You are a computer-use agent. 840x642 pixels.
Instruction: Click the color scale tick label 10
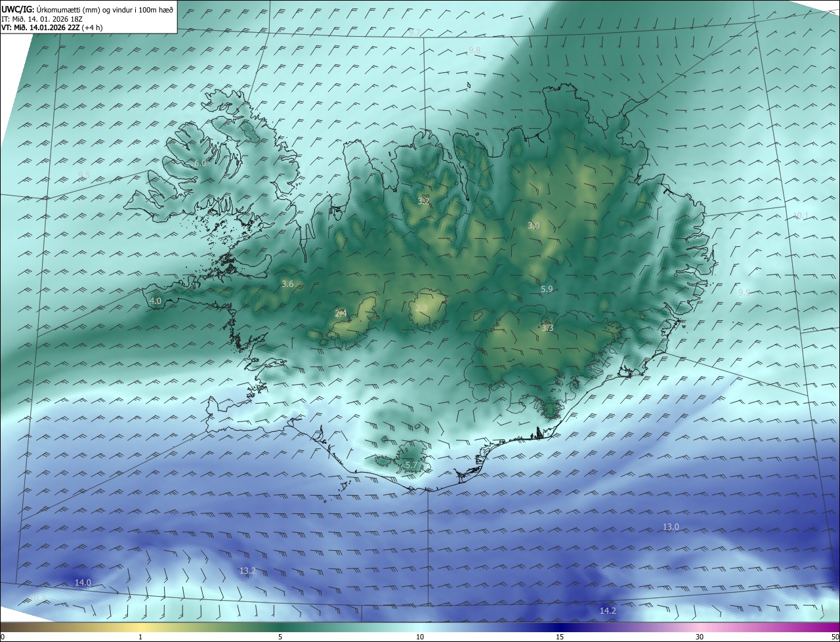coord(420,637)
